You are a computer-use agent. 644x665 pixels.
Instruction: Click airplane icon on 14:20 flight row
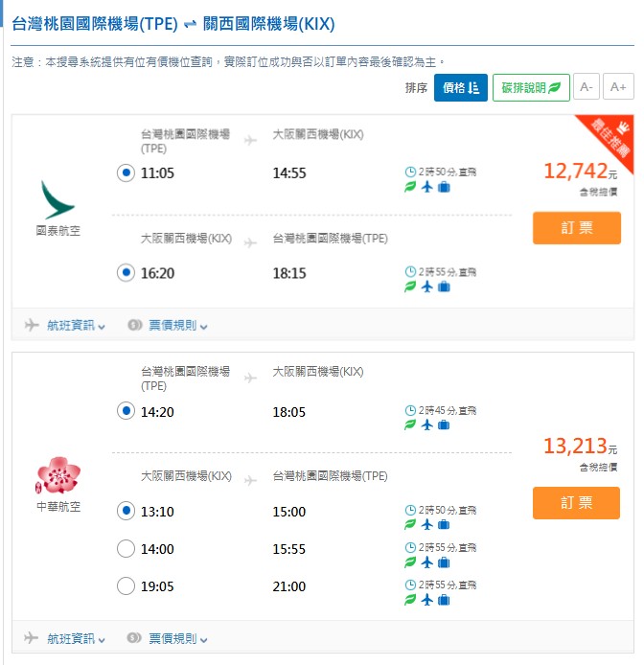click(x=427, y=424)
